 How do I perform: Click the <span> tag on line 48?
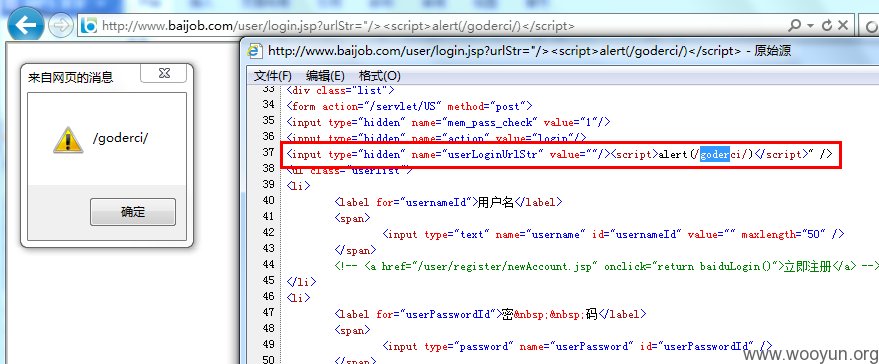pos(352,330)
